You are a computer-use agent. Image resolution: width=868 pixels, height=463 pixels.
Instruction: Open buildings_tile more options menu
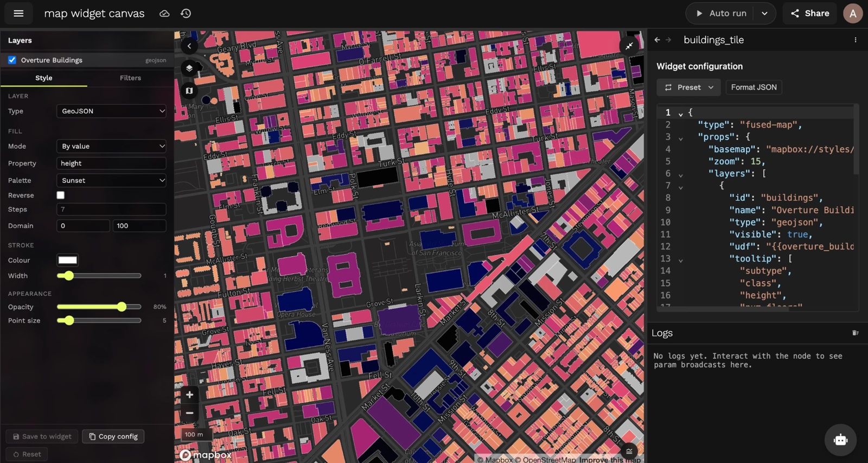856,40
